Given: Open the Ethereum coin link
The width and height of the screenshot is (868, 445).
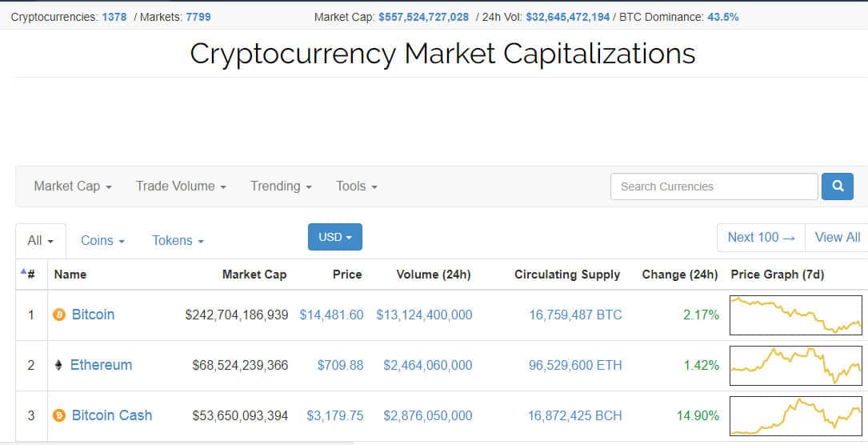Looking at the screenshot, I should click(101, 365).
